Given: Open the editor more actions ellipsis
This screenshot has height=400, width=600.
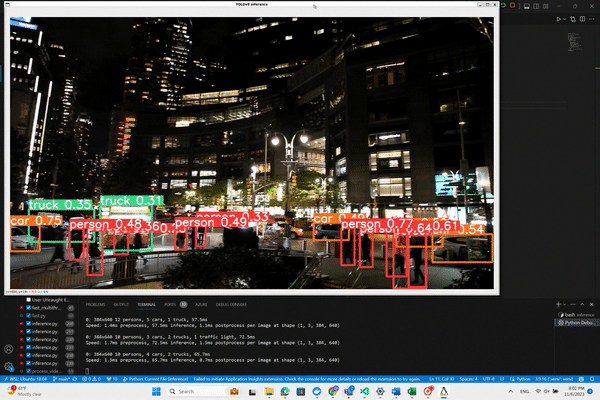Looking at the screenshot, I should [592, 19].
